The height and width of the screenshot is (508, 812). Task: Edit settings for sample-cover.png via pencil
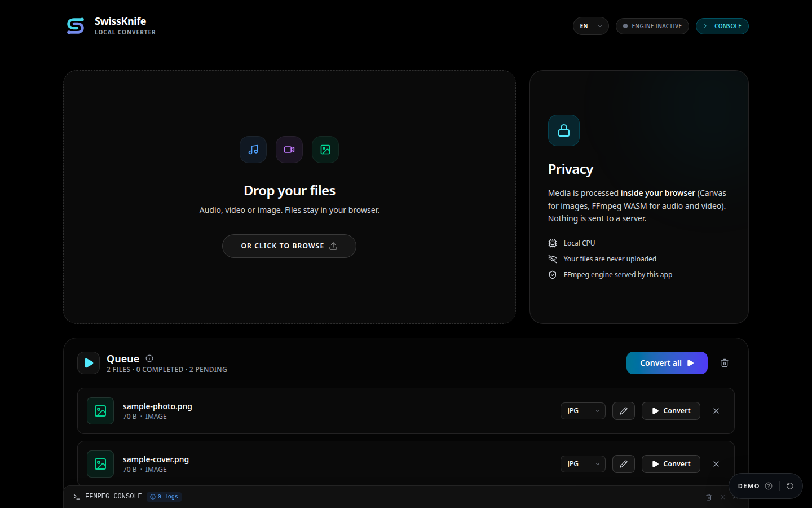coord(624,464)
